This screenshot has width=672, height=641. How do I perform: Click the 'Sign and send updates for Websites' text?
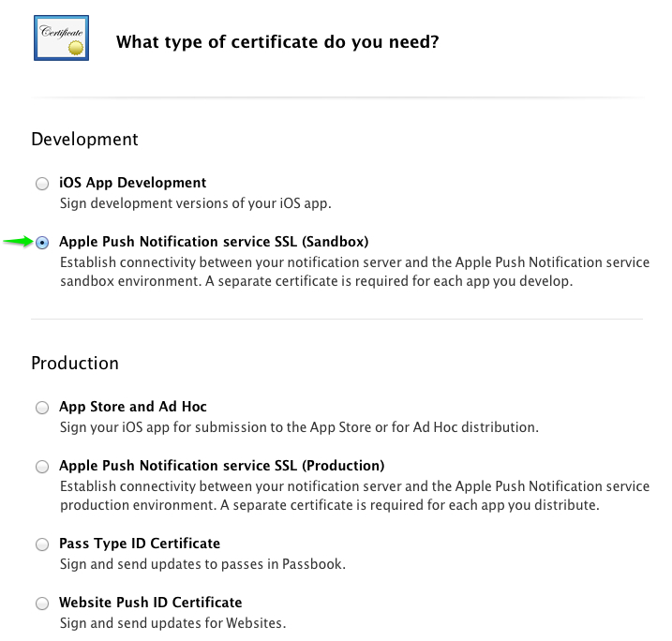[x=173, y=623]
